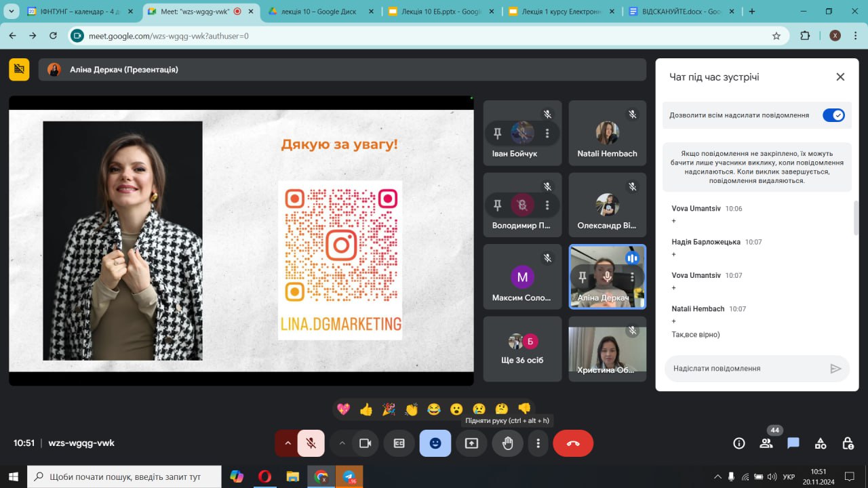This screenshot has height=488, width=868.
Task: Unmute the microphone button
Action: pos(311,443)
